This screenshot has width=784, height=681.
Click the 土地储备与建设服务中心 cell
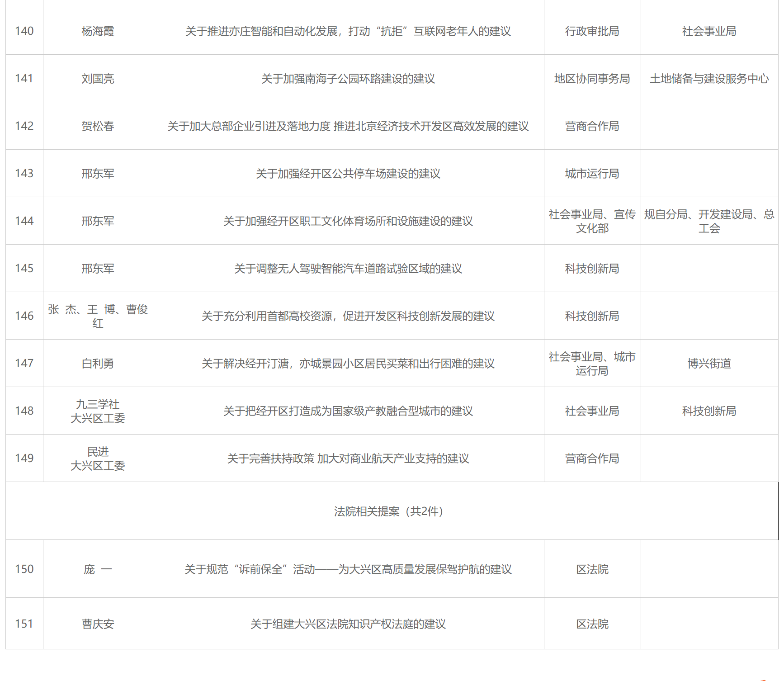[x=709, y=79]
